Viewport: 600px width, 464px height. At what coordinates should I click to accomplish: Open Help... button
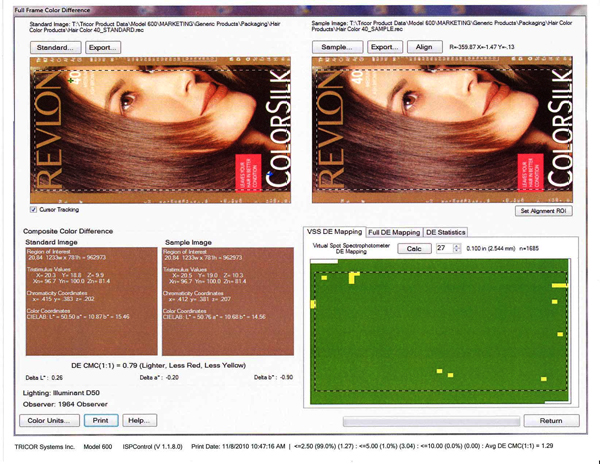pos(140,420)
